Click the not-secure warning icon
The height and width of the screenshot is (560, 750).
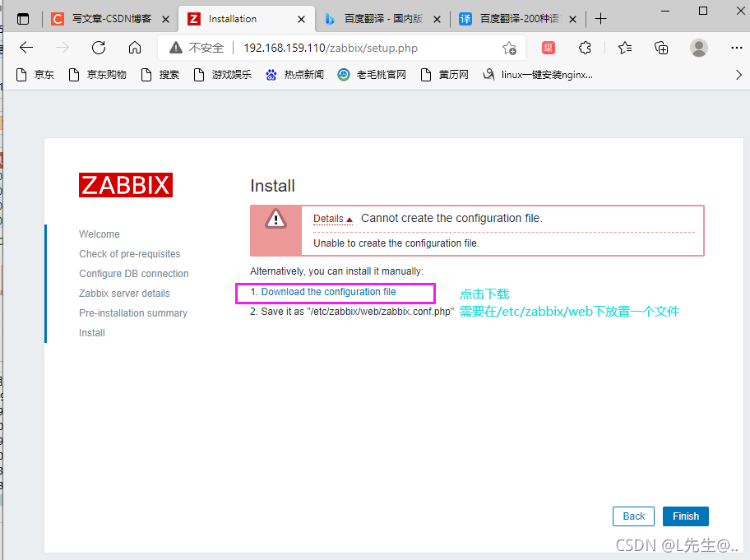(x=175, y=48)
